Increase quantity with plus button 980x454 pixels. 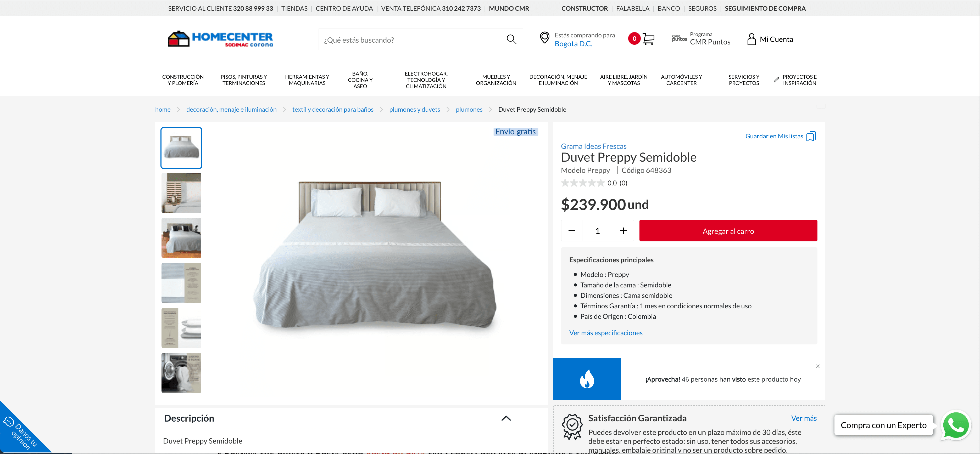click(x=623, y=231)
